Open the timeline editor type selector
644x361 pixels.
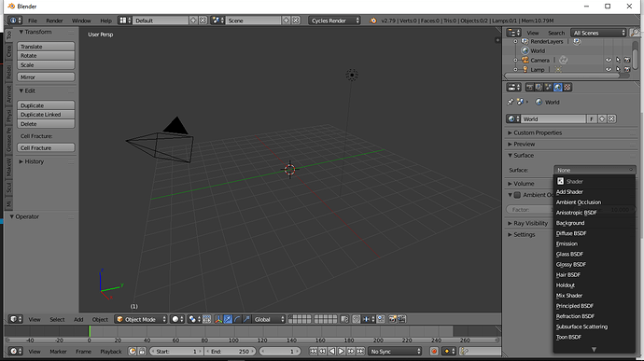[16, 351]
